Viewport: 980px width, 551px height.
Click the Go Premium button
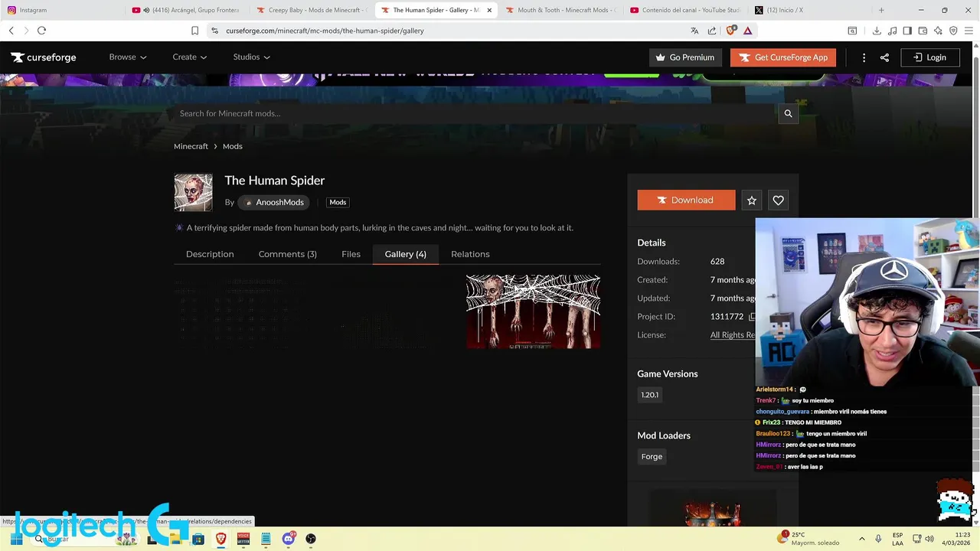coord(685,57)
